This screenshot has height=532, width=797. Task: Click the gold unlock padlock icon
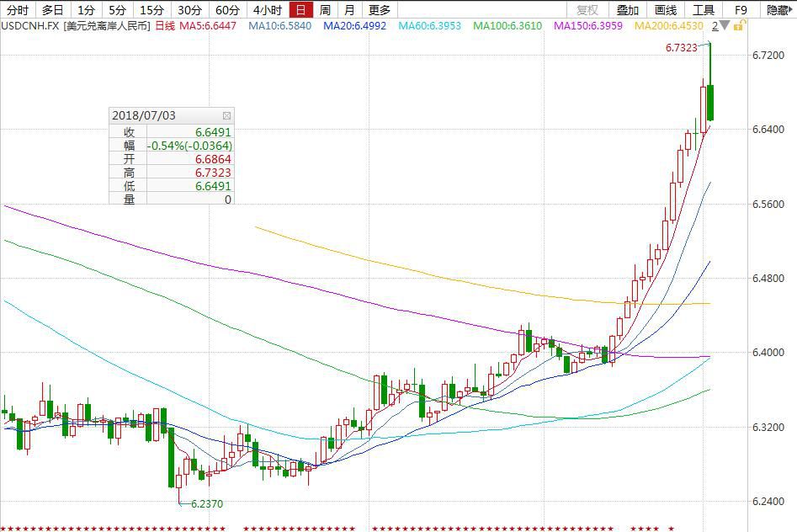pyautogui.click(x=738, y=26)
